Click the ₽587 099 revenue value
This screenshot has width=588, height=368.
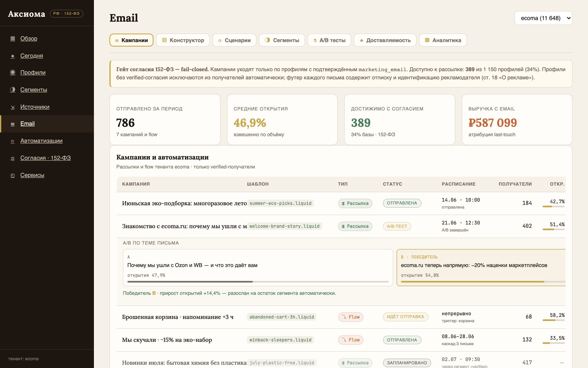[x=492, y=123]
